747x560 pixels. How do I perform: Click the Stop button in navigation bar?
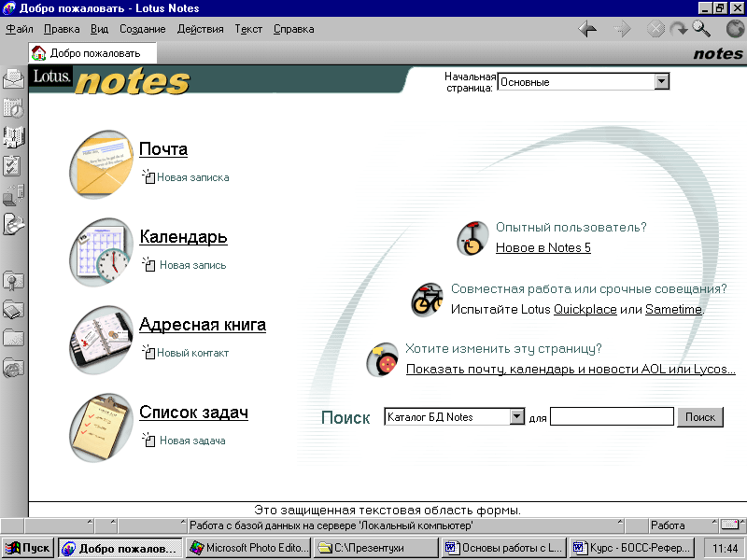[x=655, y=29]
